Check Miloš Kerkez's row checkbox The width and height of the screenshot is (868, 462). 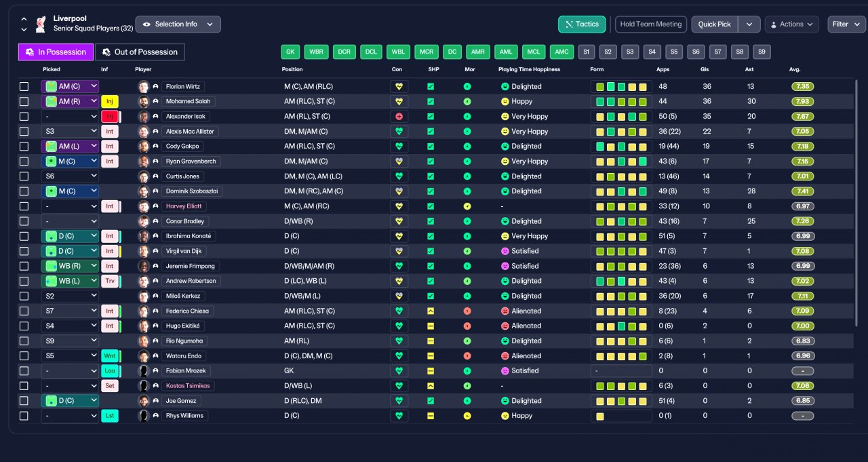pos(24,296)
